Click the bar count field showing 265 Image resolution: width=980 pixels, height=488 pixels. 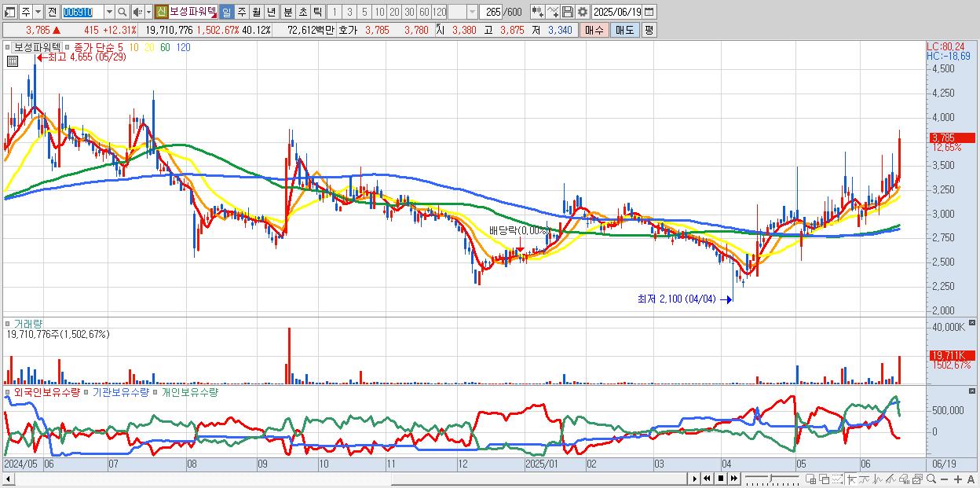click(492, 12)
